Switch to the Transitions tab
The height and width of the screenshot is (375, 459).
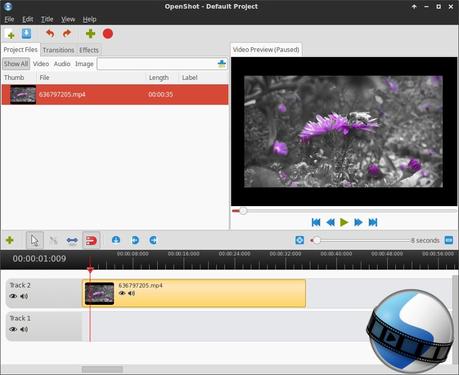coord(58,50)
